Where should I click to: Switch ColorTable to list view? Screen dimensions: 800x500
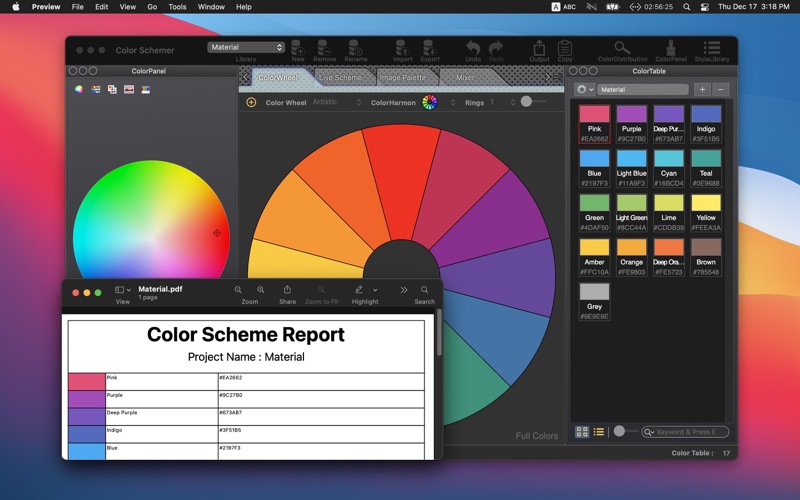[598, 432]
